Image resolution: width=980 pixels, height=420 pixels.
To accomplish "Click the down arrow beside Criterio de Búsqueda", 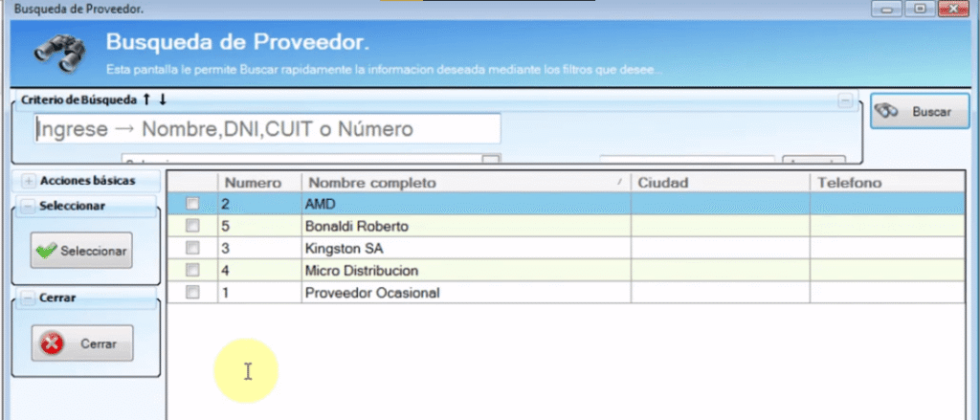I will (163, 99).
